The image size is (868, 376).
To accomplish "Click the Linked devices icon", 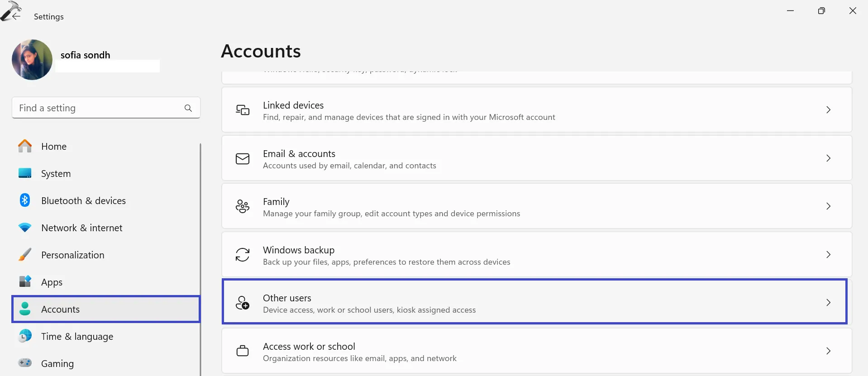I will click(x=243, y=110).
